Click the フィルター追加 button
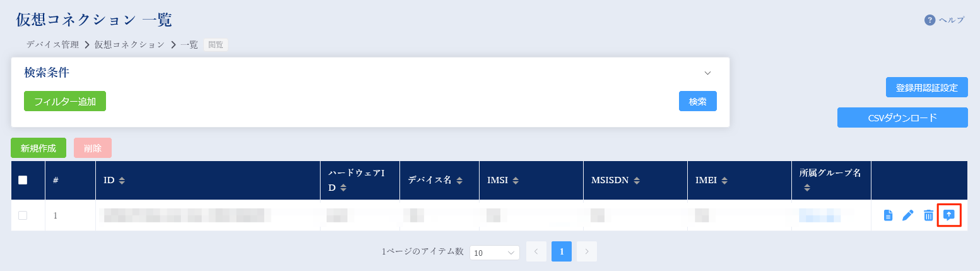Image resolution: width=980 pixels, height=271 pixels. pos(65,101)
